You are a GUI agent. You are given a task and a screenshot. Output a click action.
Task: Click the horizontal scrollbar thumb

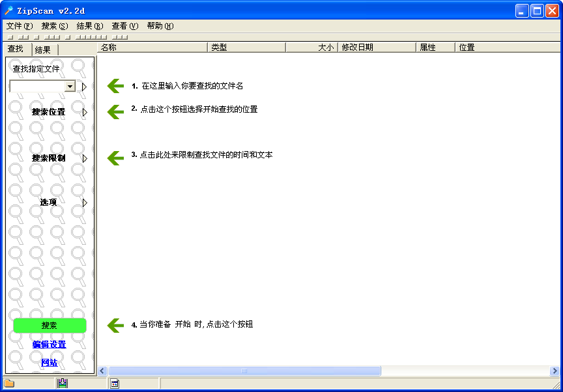point(244,371)
